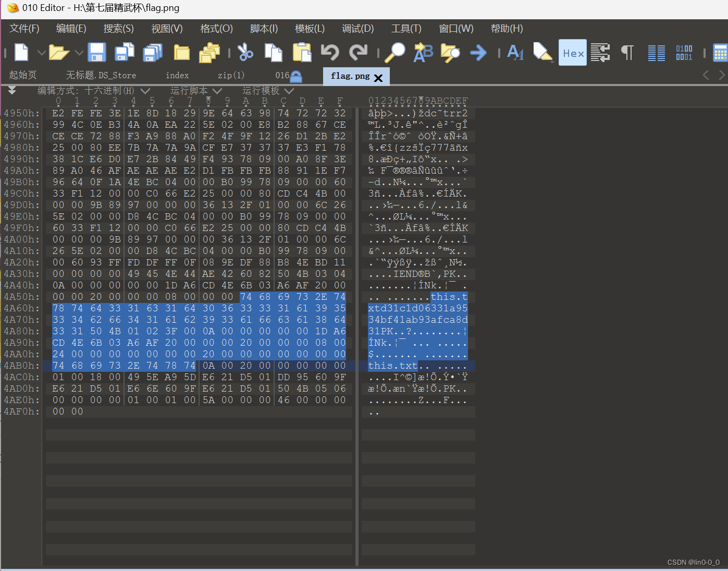Cut selection with scissors icon

[x=245, y=53]
